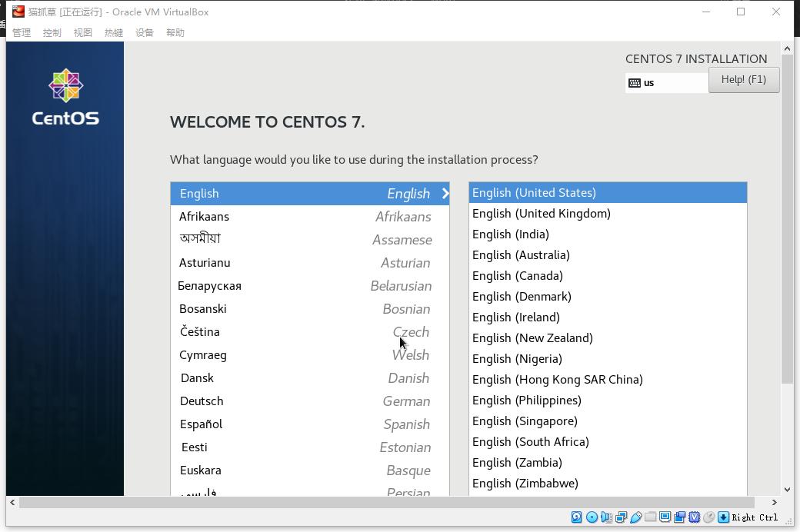The image size is (800, 532).
Task: Choose English (United States) locale
Action: (x=608, y=193)
